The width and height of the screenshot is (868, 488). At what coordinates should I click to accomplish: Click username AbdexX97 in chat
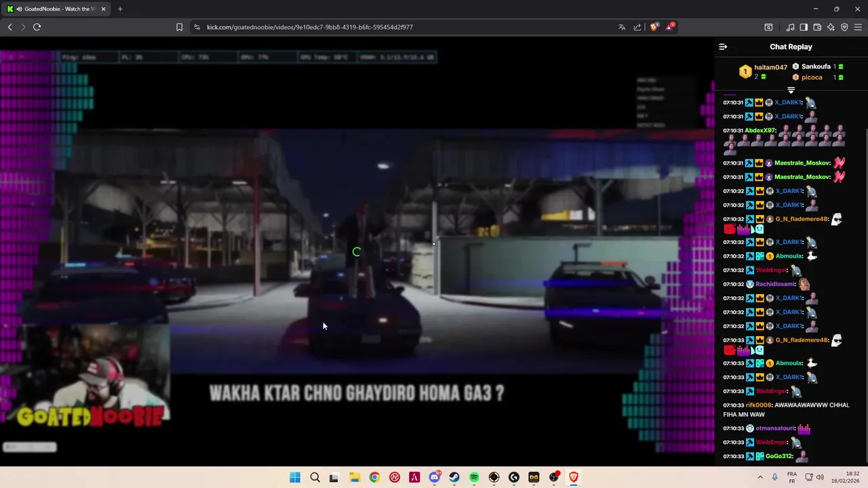(760, 131)
